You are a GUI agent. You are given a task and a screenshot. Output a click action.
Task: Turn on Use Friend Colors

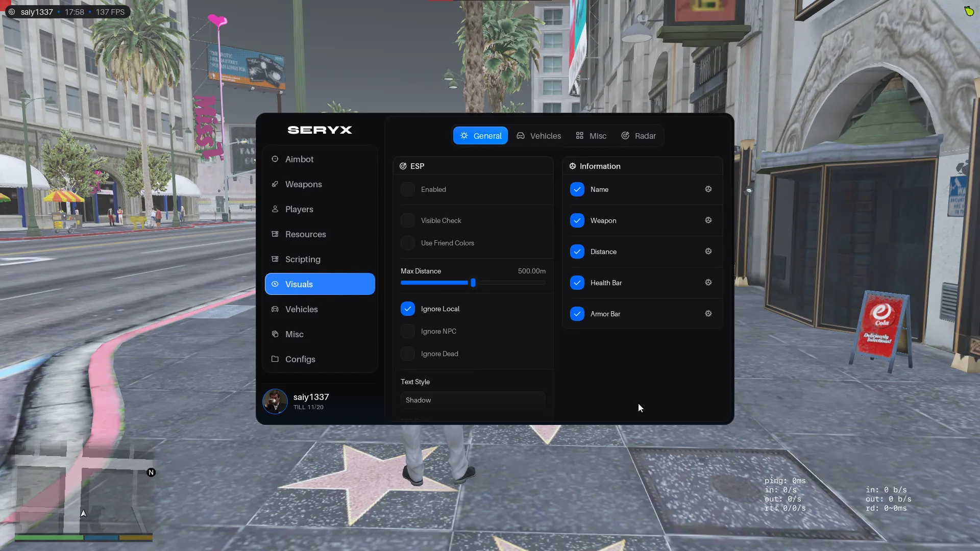point(408,243)
